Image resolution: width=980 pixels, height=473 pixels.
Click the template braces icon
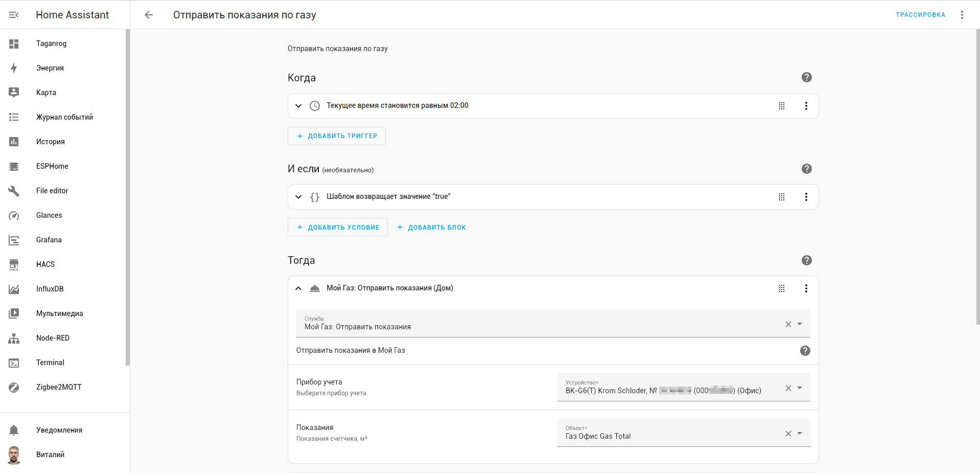[315, 197]
